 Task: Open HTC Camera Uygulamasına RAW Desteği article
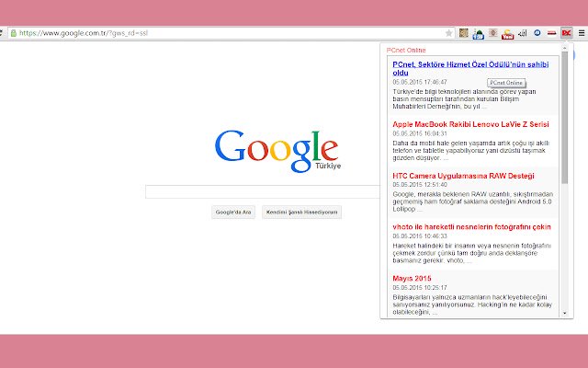[x=463, y=176]
